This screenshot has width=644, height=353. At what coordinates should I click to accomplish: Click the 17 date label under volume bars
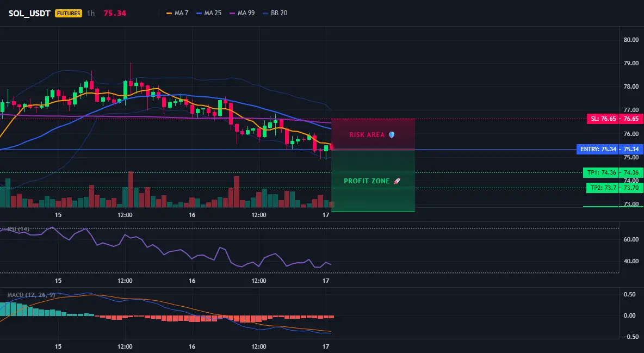pyautogui.click(x=326, y=215)
